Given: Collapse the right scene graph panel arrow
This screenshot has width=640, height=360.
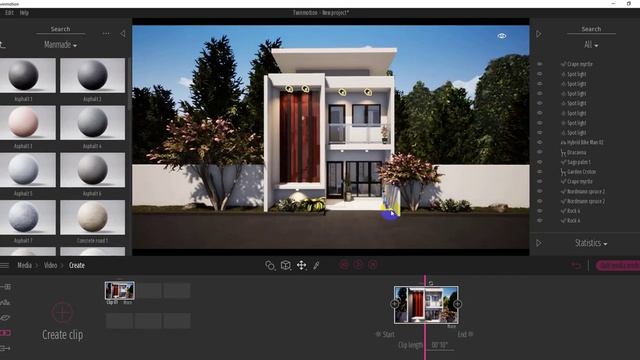Looking at the screenshot, I should click(539, 34).
